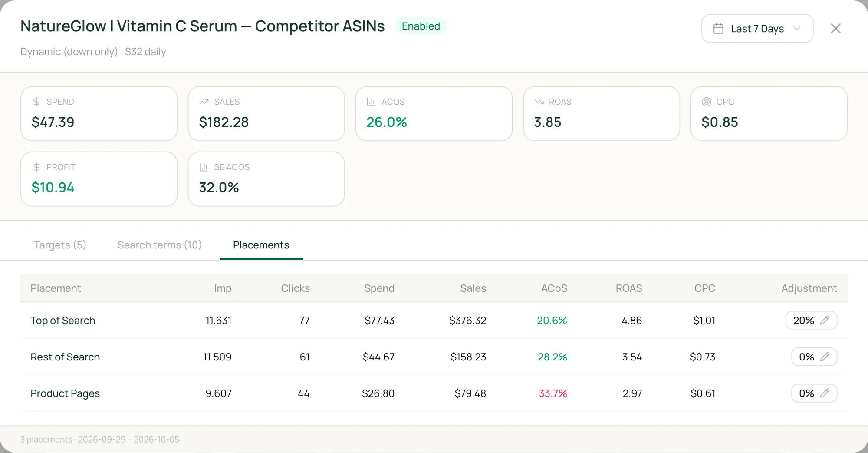The image size is (868, 453).
Task: Click the 28.2% ACoS for Rest of Search
Action: click(x=552, y=357)
